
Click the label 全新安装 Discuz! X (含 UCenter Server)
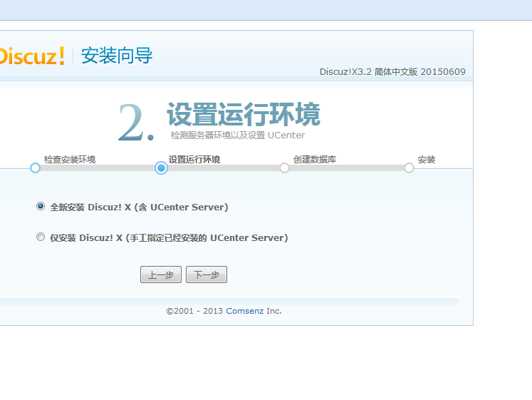tap(139, 207)
